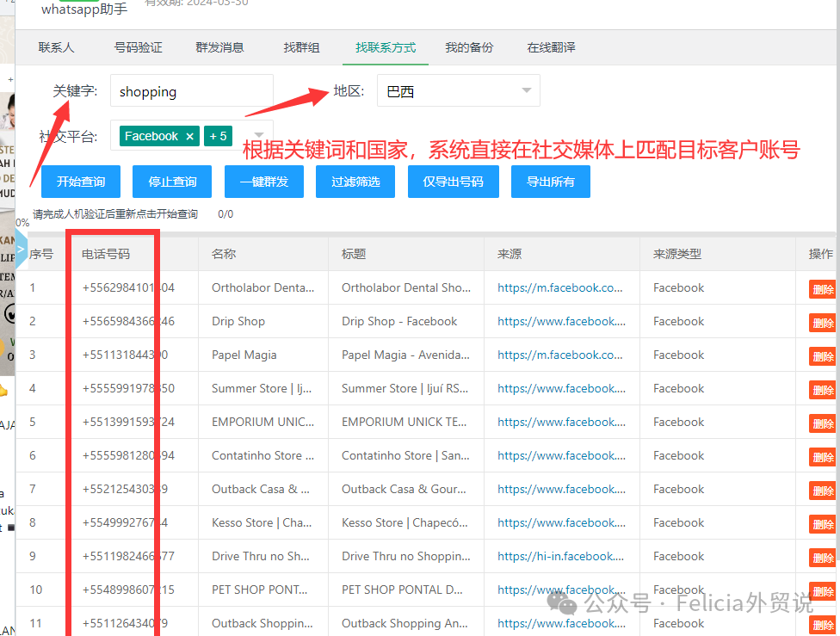Screen dimensions: 840x636
Task: Switch to the 号码验证 tab
Action: click(138, 47)
